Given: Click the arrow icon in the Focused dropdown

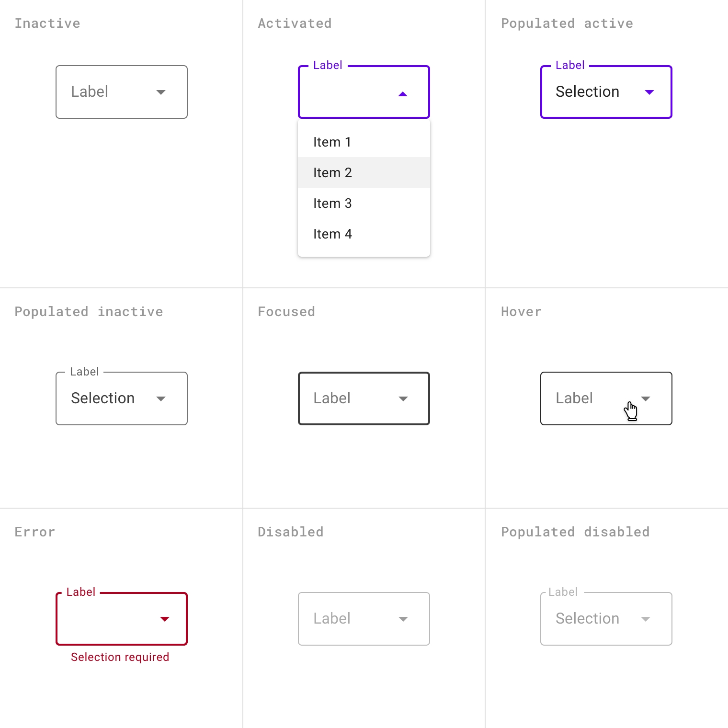Looking at the screenshot, I should click(x=403, y=399).
